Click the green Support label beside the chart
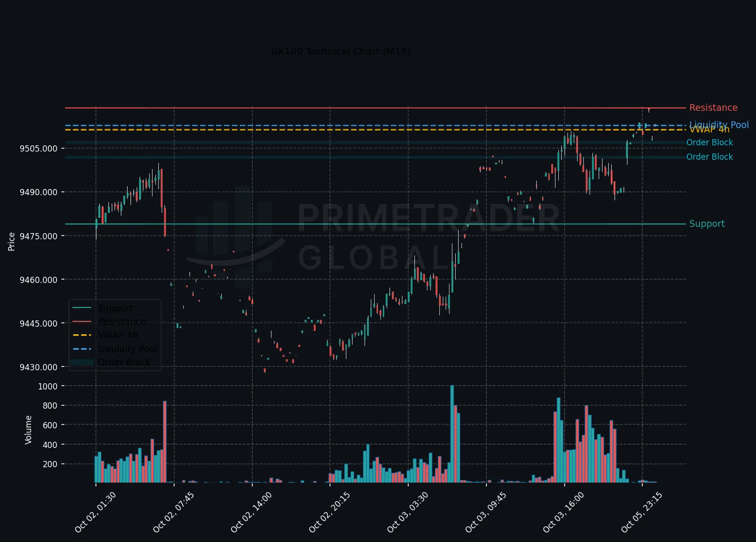The image size is (756, 542). pyautogui.click(x=707, y=224)
